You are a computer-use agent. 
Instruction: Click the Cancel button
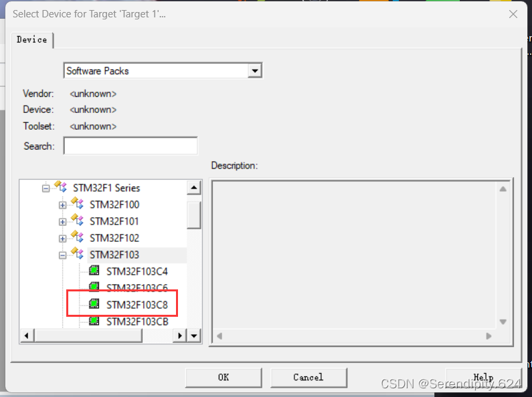308,378
